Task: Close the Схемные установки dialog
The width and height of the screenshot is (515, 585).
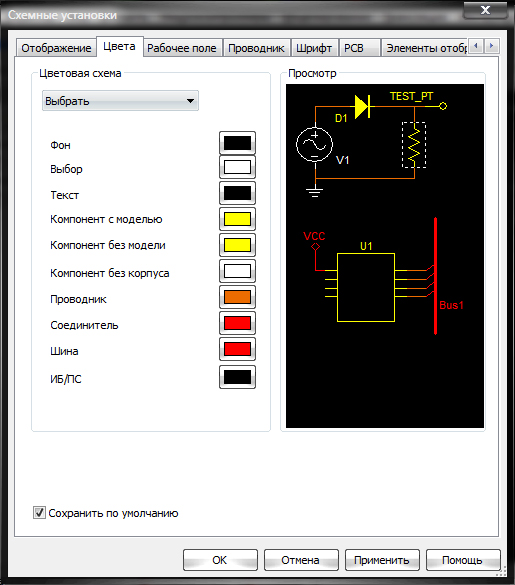Action: click(485, 10)
